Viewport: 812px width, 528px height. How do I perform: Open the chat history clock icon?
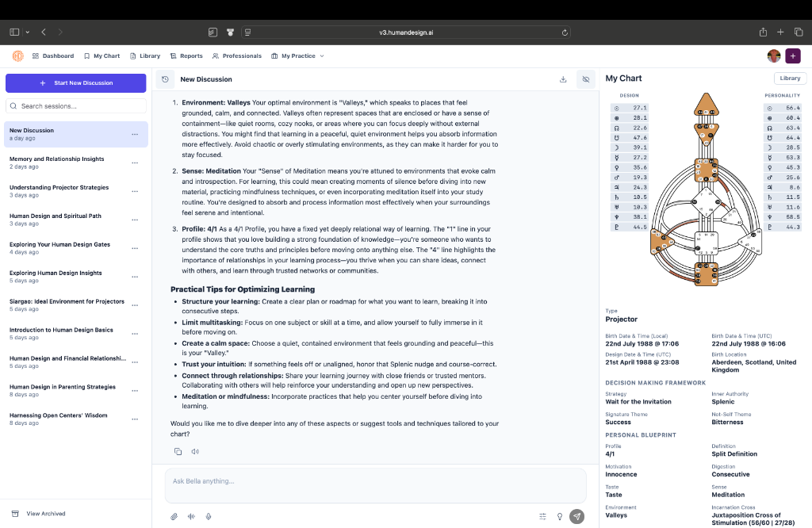click(165, 79)
